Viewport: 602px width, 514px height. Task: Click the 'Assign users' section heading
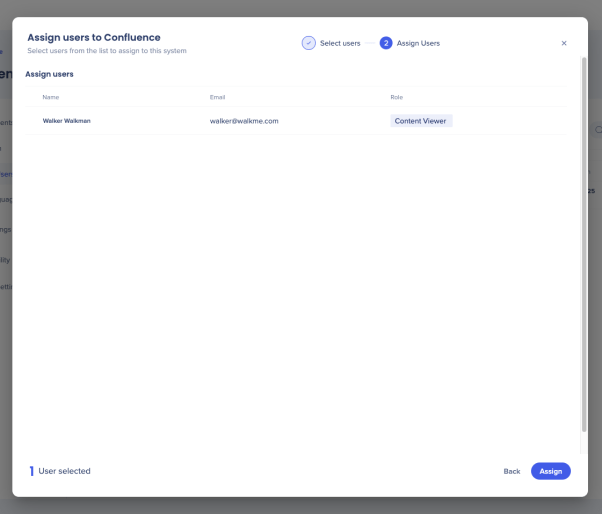point(49,74)
